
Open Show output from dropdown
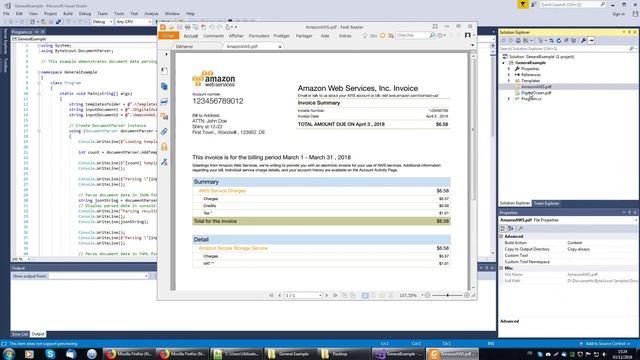click(98, 276)
